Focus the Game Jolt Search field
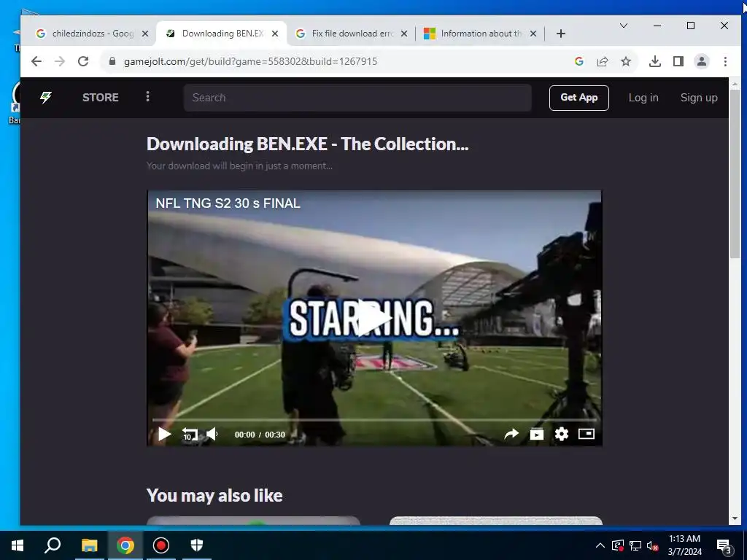Image resolution: width=747 pixels, height=560 pixels. [x=357, y=98]
